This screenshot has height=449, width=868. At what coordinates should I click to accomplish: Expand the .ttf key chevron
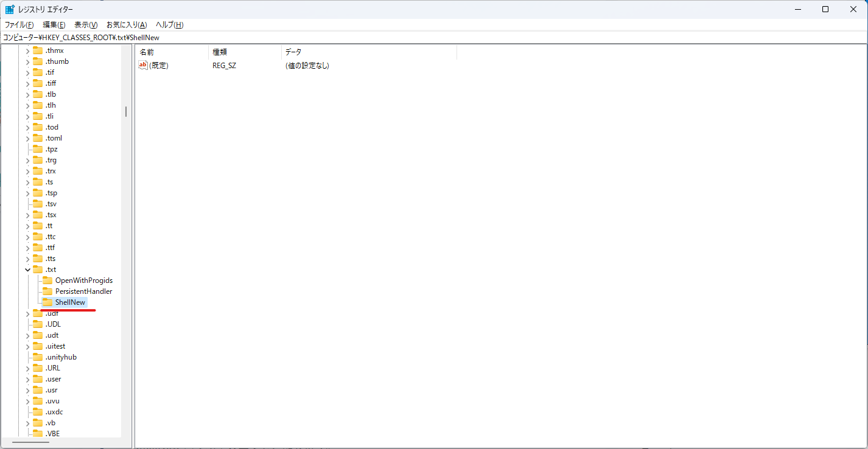pos(27,247)
